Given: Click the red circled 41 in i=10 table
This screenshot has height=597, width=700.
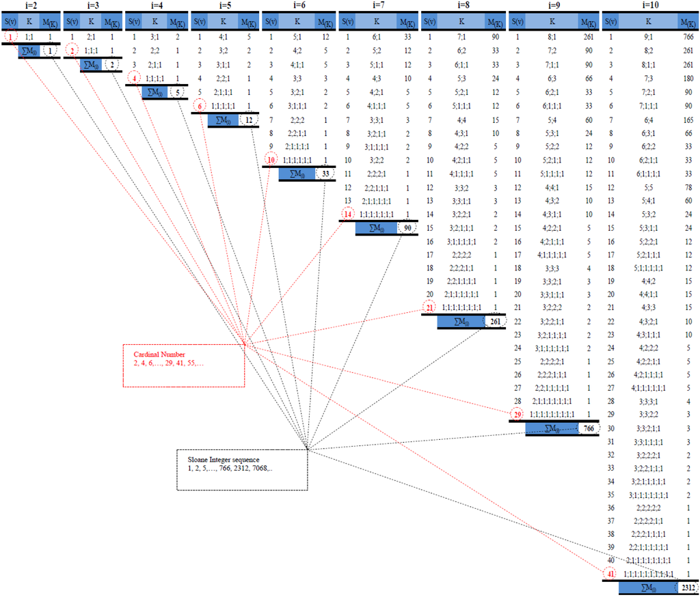Looking at the screenshot, I should (x=610, y=574).
